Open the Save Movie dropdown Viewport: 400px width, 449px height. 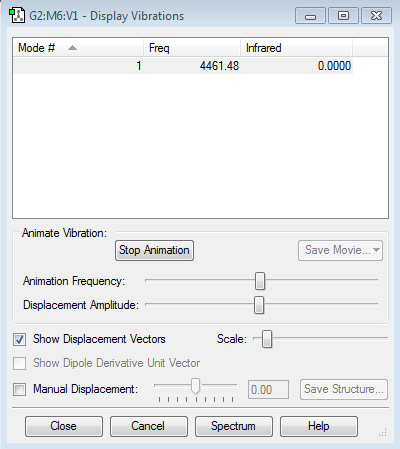pyautogui.click(x=340, y=250)
